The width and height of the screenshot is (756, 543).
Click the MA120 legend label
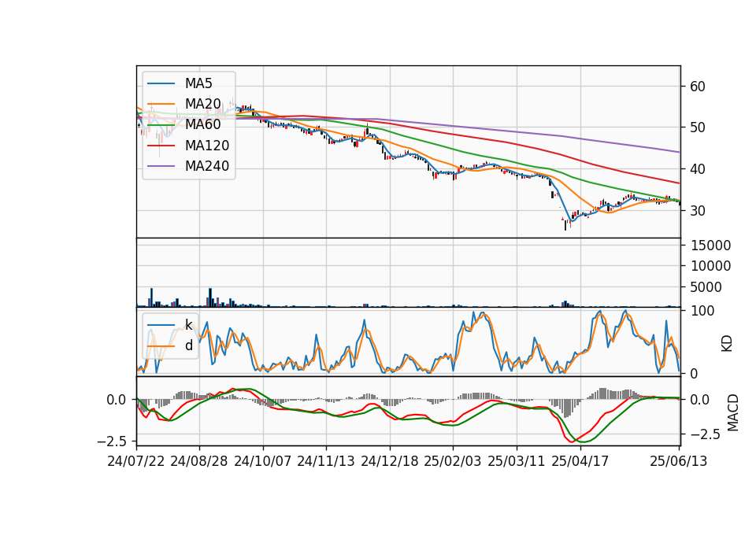[x=207, y=146]
